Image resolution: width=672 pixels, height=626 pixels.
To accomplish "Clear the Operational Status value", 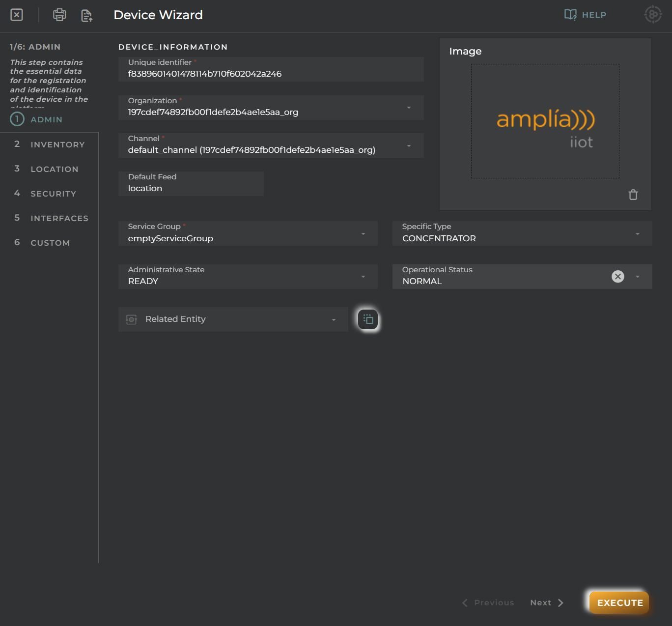I will click(618, 276).
